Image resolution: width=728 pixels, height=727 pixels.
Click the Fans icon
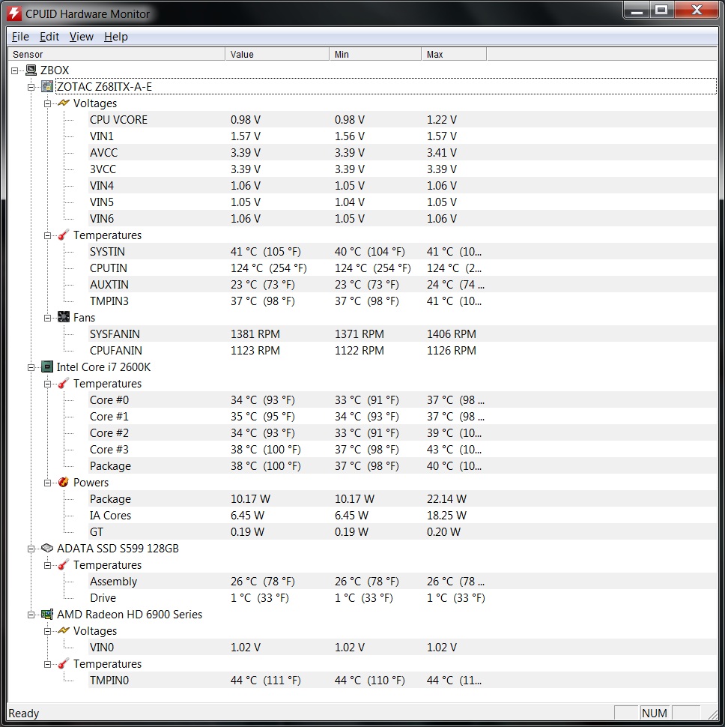pos(64,317)
